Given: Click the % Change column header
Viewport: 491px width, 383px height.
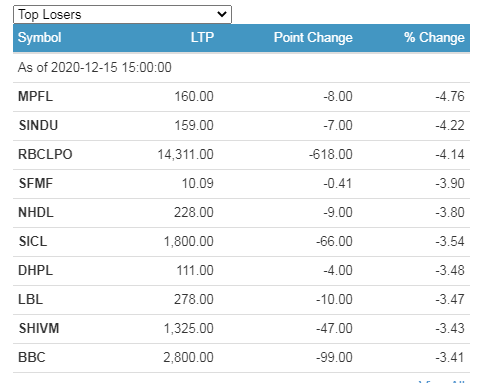Looking at the screenshot, I should click(434, 37).
